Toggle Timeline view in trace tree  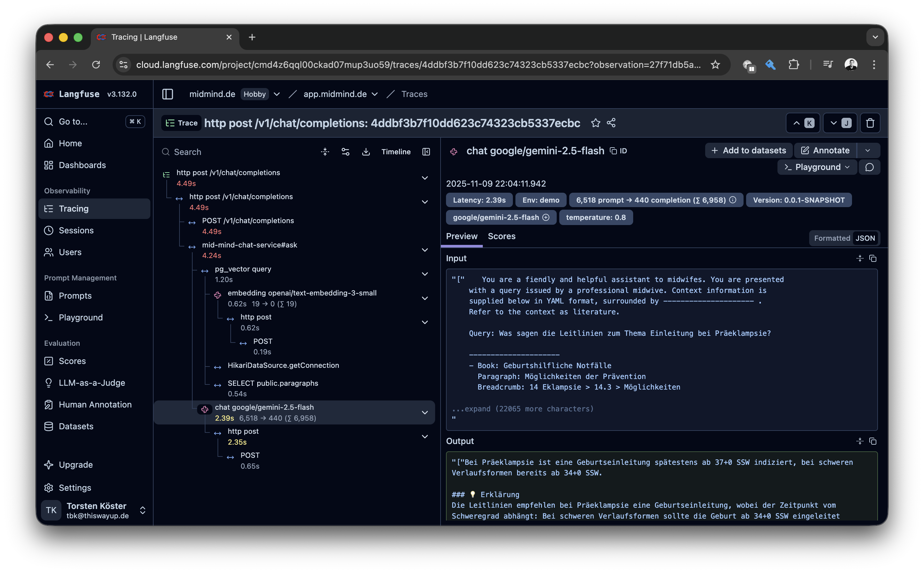(x=395, y=152)
